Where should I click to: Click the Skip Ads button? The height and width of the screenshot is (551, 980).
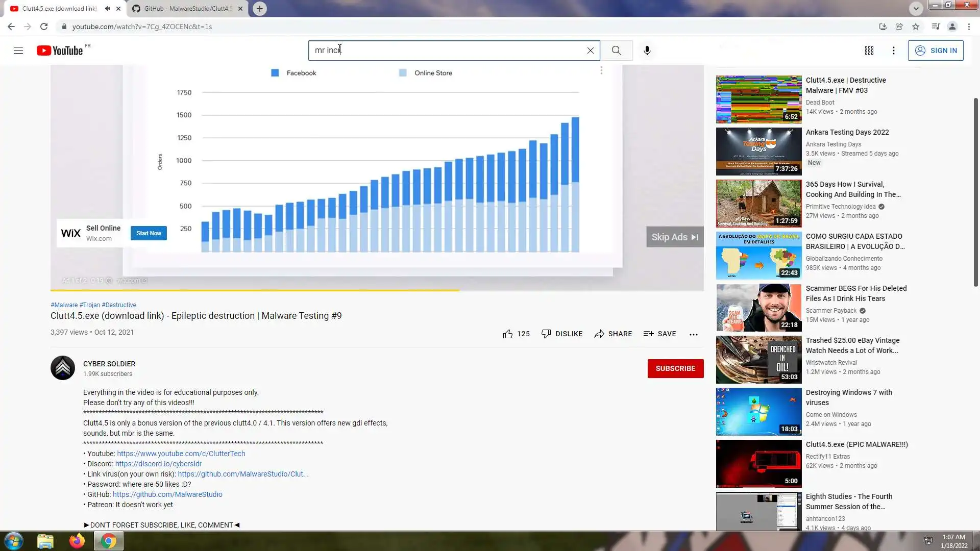point(674,237)
